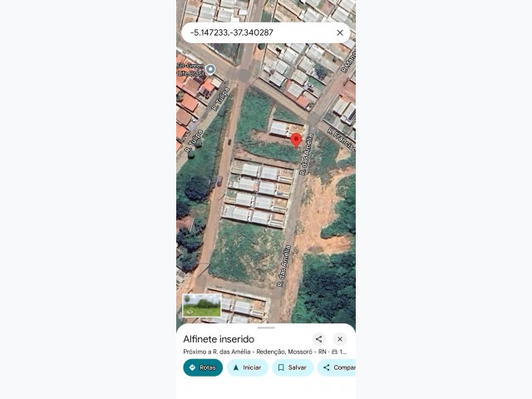Viewport: 532px width, 399px height.
Task: Close the Alfinete inserido panel
Action: point(340,339)
